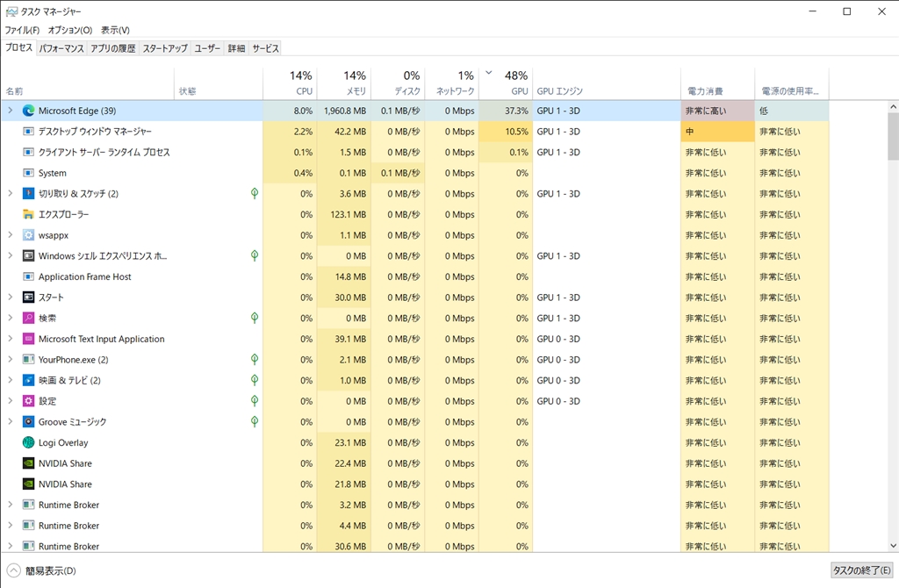Click the クライアント サーバー ランタイム プロセス icon
899x588 pixels.
28,152
